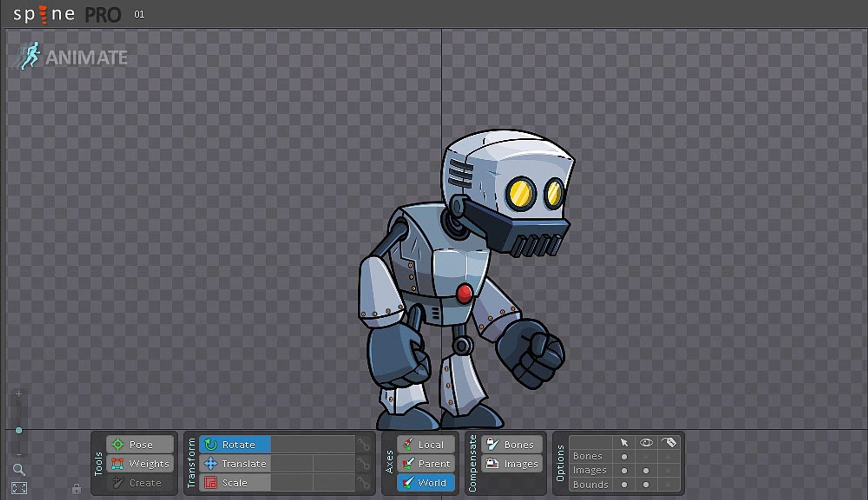
Task: Enable Bones compensation
Action: coord(512,444)
